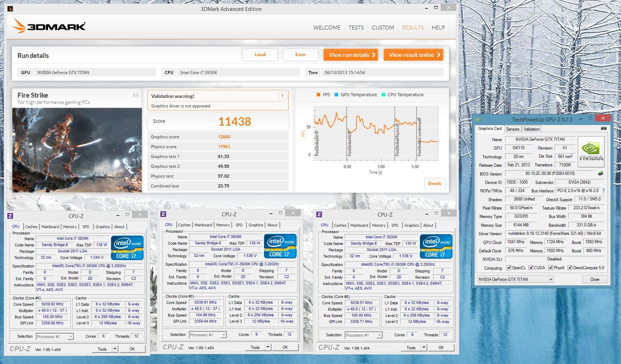Go to the WELCOME tab in 3DMark
Image resolution: width=621 pixels, height=364 pixels.
coord(327,27)
